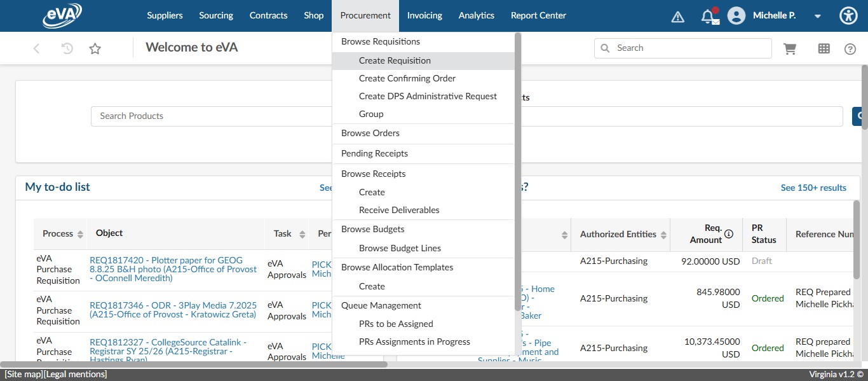Open the warning alerts triangle icon

677,17
